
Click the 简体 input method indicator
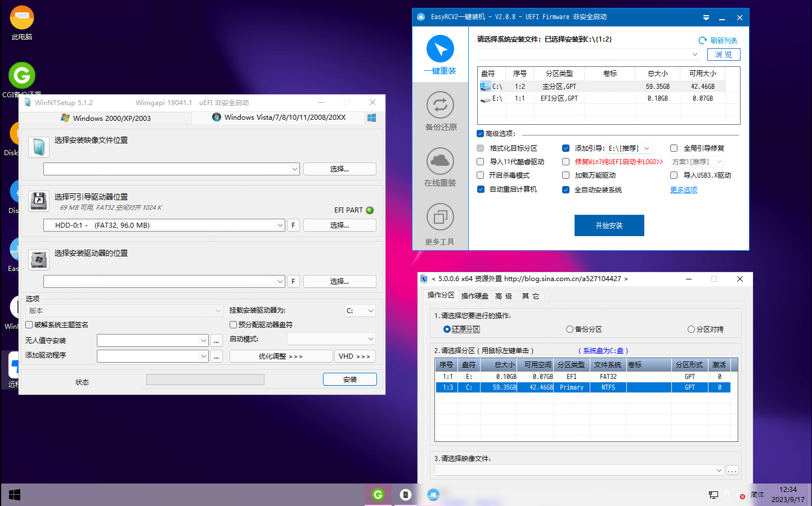757,495
